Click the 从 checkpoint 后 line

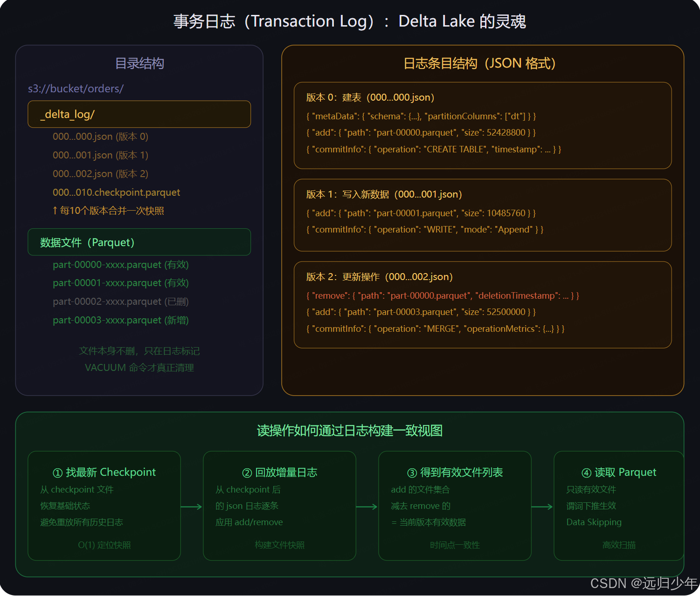[x=248, y=490]
